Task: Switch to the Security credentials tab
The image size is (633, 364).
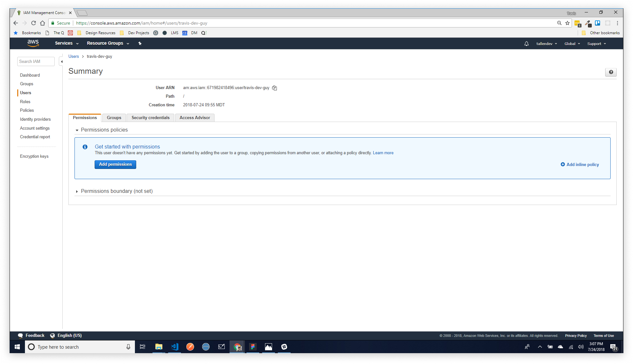Action: coord(150,118)
